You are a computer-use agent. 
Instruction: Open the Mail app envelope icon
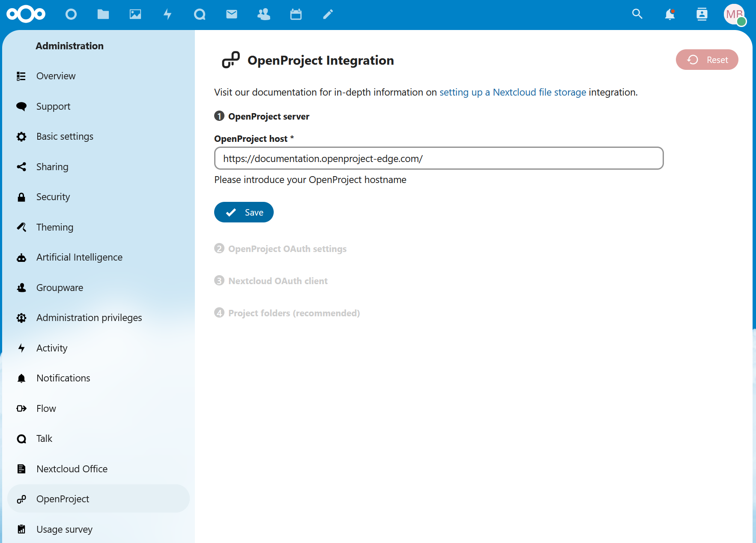coord(232,14)
